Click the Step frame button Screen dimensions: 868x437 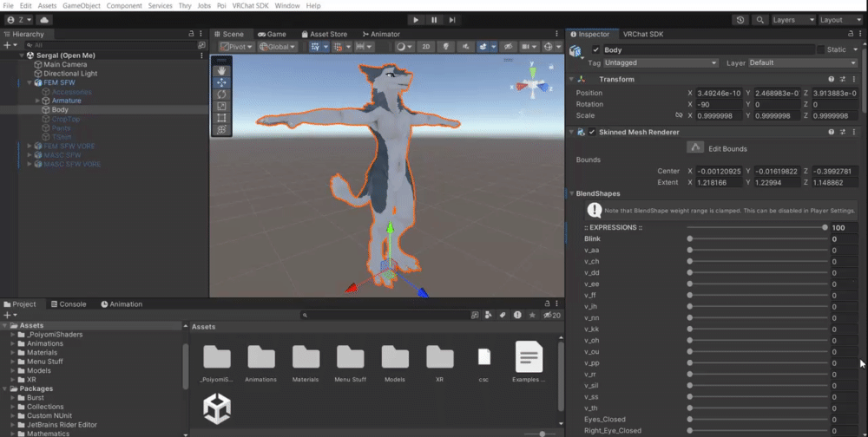coord(452,20)
